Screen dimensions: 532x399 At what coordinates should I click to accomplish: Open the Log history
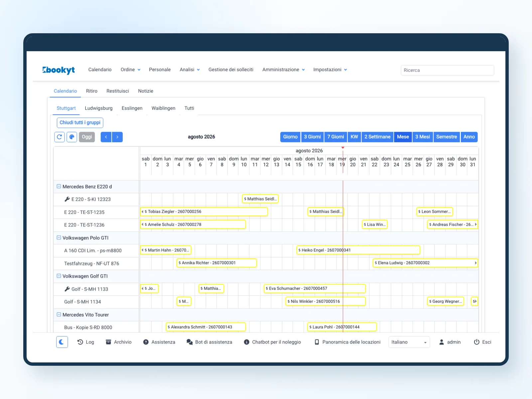coord(86,342)
